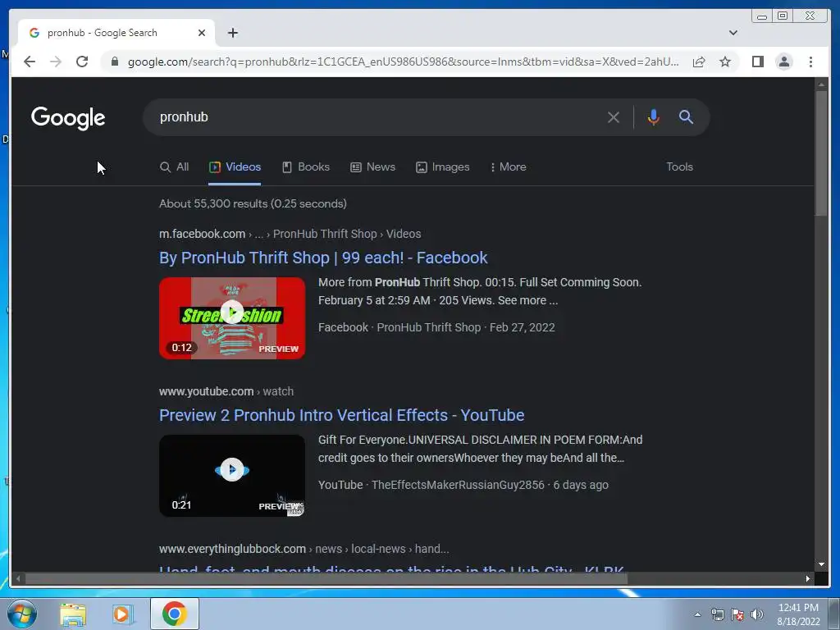Image resolution: width=840 pixels, height=630 pixels.
Task: Switch to the Images tab
Action: point(442,167)
